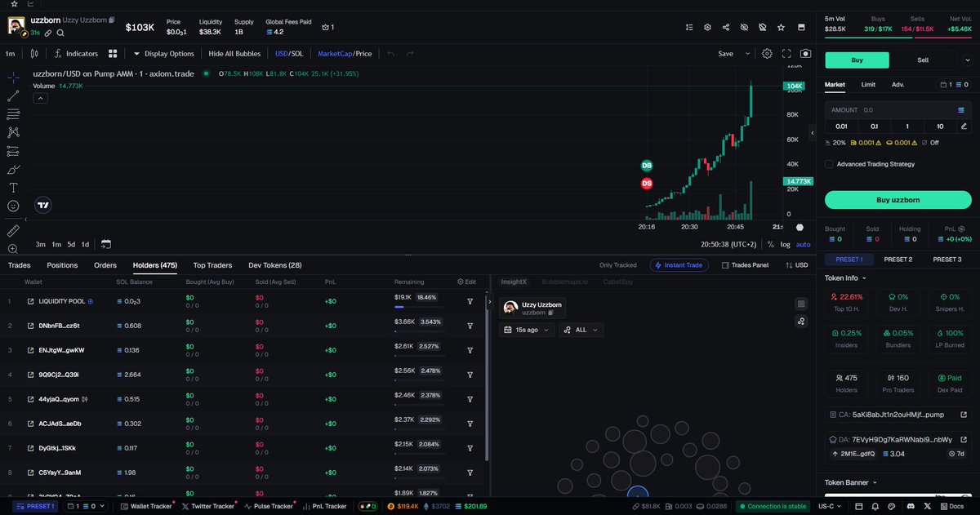Click the DB chart bubble marker
980x515 pixels.
pos(647,165)
